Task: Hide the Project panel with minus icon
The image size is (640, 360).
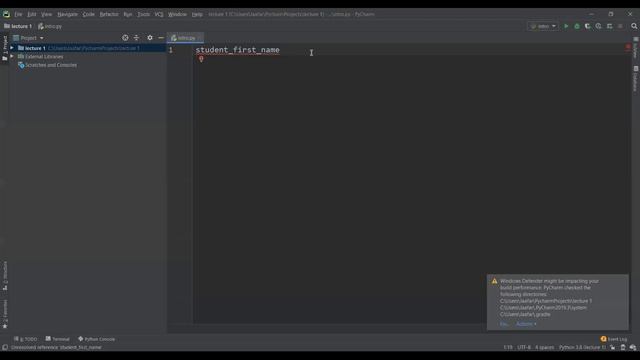Action: 161,38
